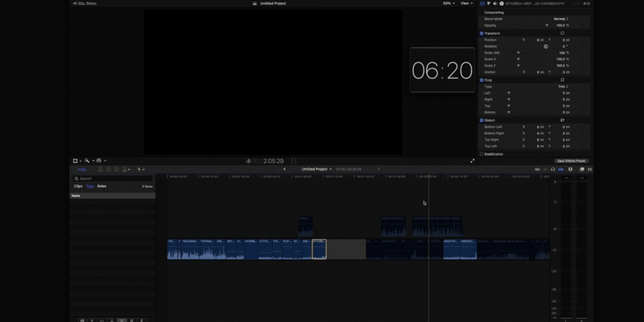Toggle the Crop checkbox
Image resolution: width=644 pixels, height=322 pixels.
pyautogui.click(x=481, y=80)
